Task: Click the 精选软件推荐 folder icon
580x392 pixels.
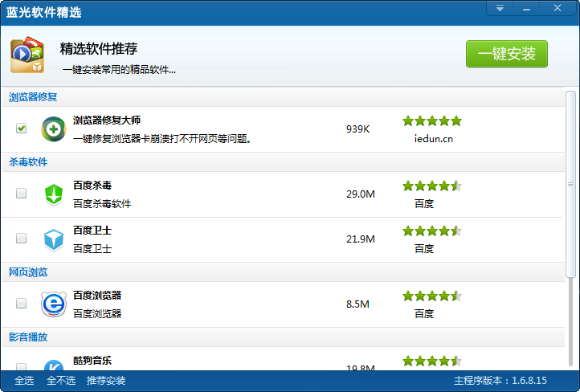Action: pos(27,55)
